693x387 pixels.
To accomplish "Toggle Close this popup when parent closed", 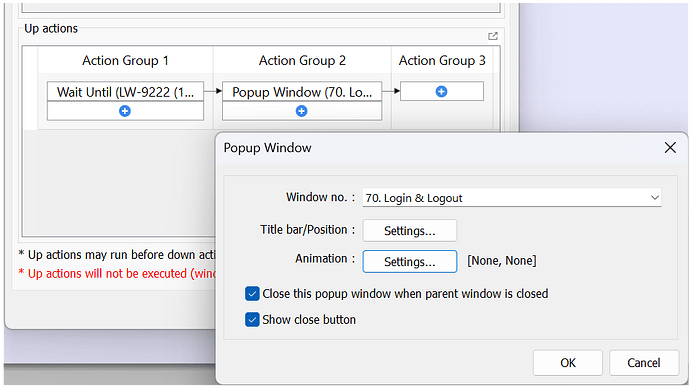I will tap(252, 294).
